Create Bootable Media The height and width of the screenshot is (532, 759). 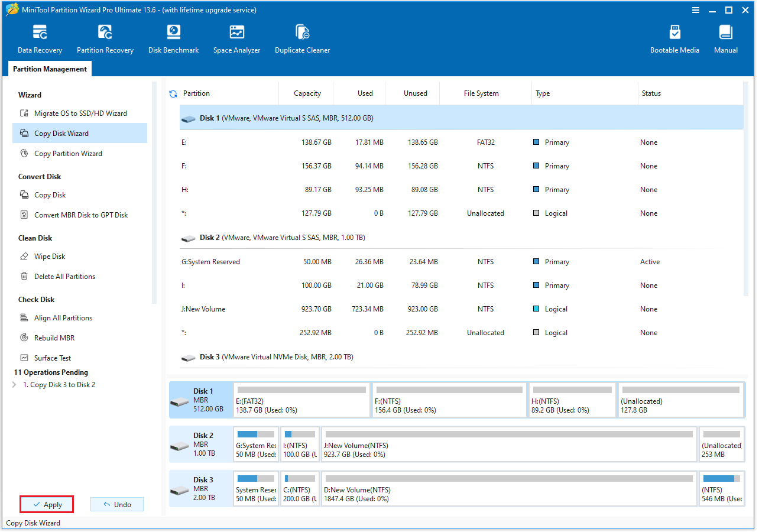tap(674, 39)
